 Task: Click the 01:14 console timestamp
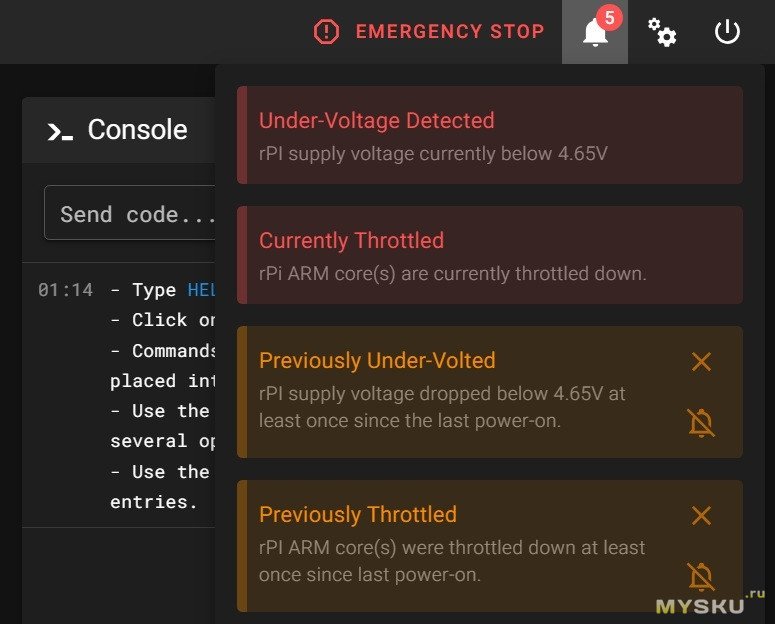(x=65, y=290)
